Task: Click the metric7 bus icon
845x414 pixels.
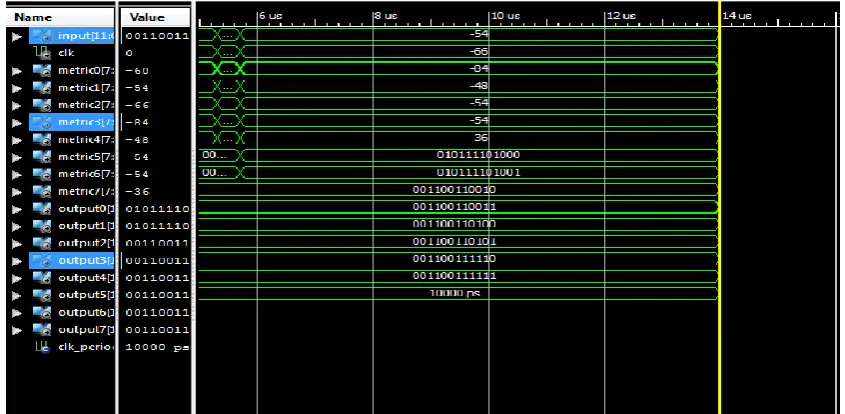Action: (x=41, y=191)
